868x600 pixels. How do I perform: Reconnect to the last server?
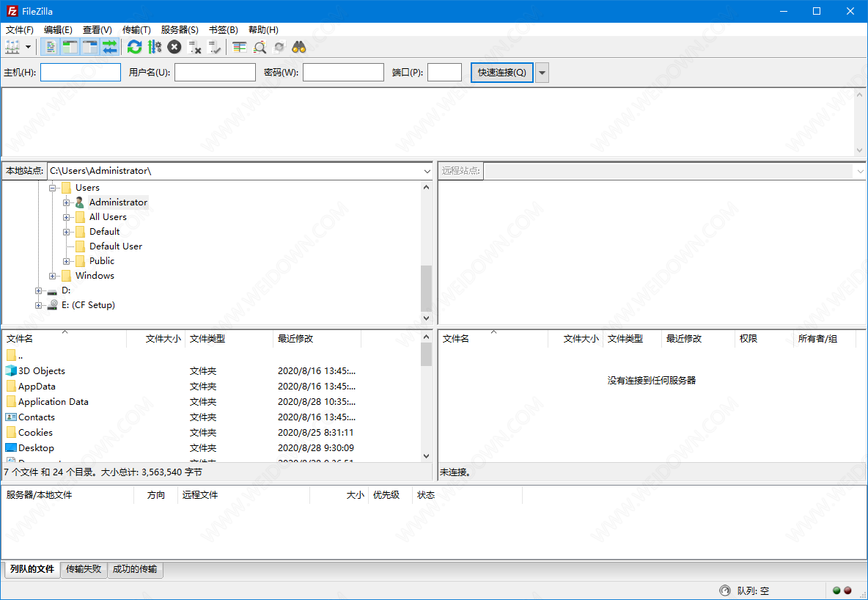[x=214, y=47]
